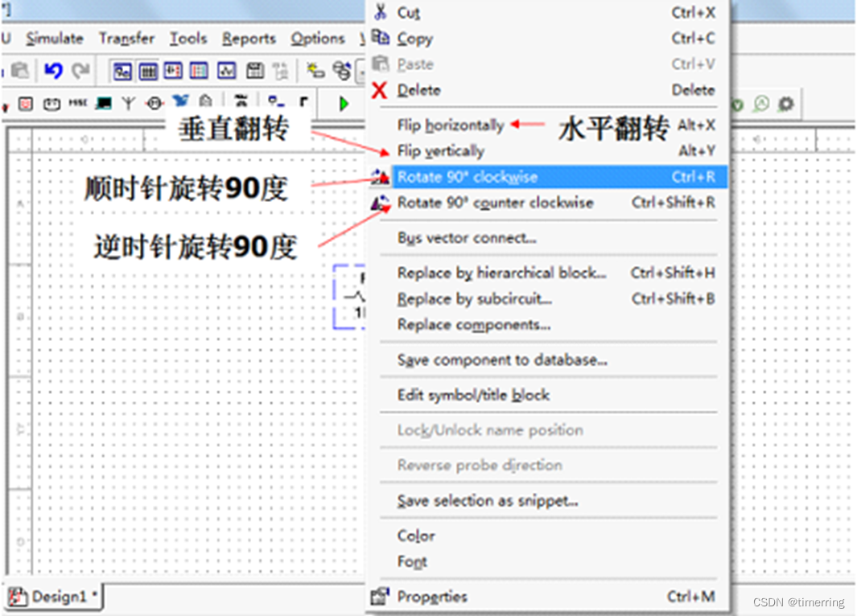
Task: Open the MISC components group icon
Action: pyautogui.click(x=78, y=103)
